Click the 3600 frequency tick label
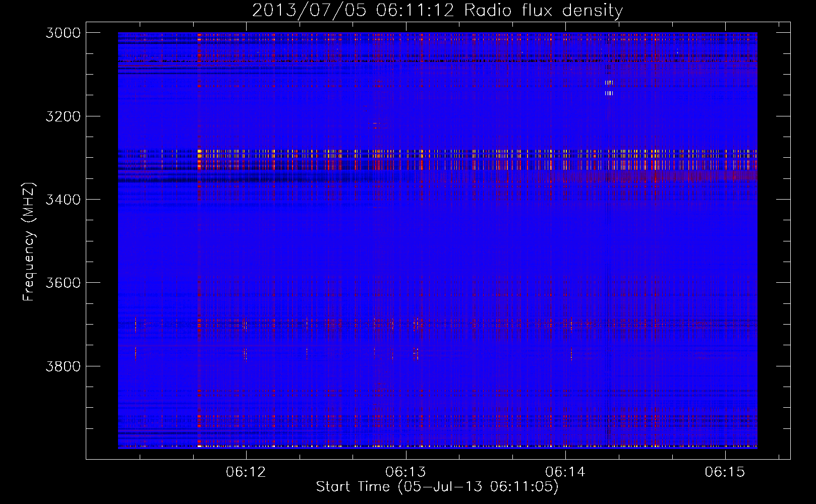Viewport: 816px width, 504px height. point(63,283)
